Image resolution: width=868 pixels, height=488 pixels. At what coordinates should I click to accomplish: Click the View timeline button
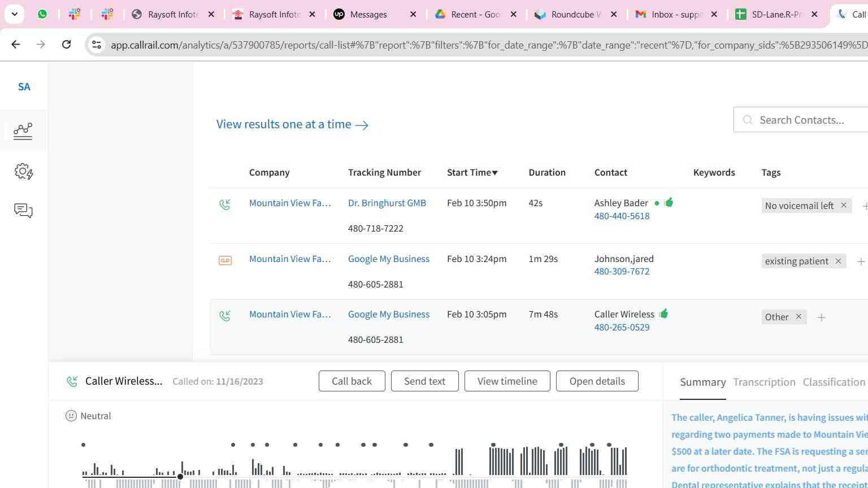click(507, 381)
